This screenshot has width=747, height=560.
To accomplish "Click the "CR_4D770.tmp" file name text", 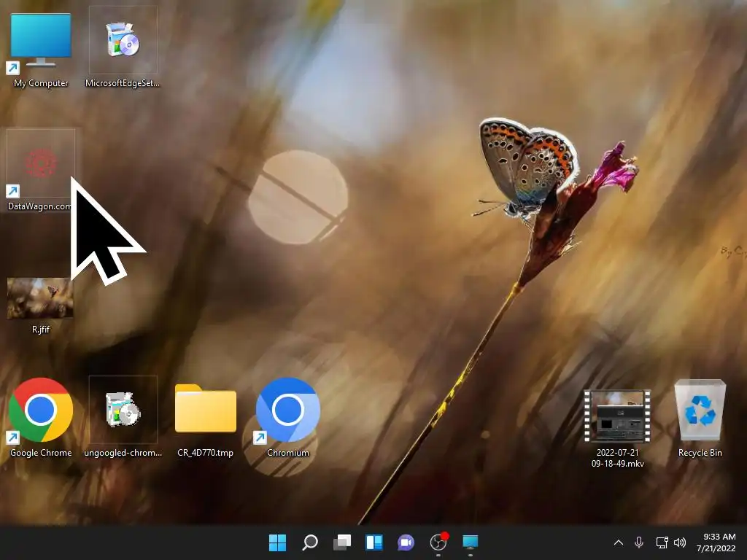I will point(205,453).
